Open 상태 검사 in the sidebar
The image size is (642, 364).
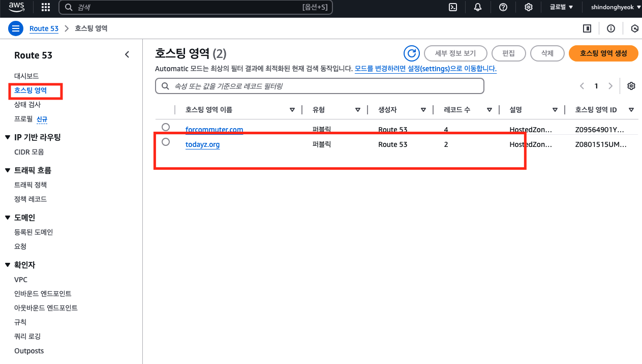(x=27, y=104)
